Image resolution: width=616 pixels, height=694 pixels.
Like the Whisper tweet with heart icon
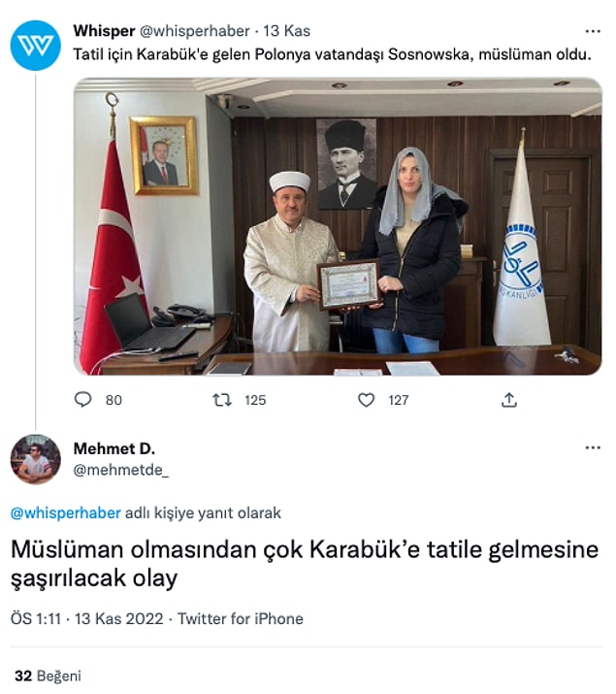366,400
